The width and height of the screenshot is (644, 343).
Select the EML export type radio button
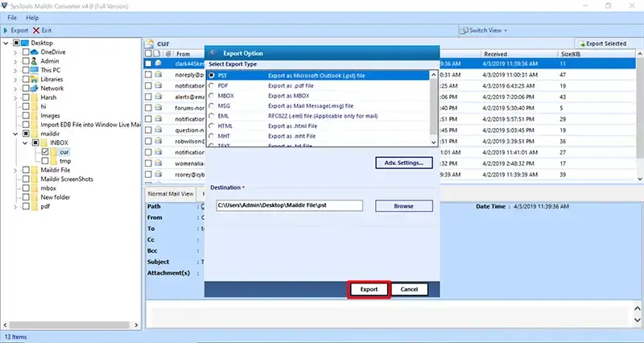[212, 116]
